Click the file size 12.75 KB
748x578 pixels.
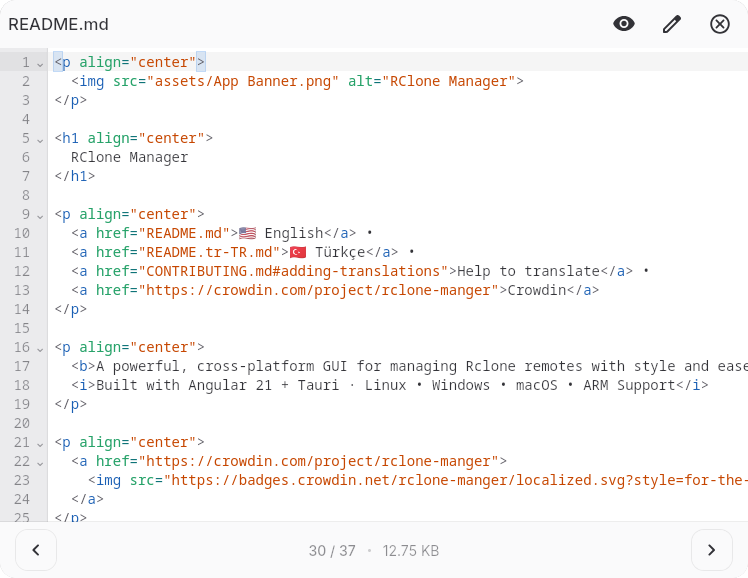(x=410, y=550)
